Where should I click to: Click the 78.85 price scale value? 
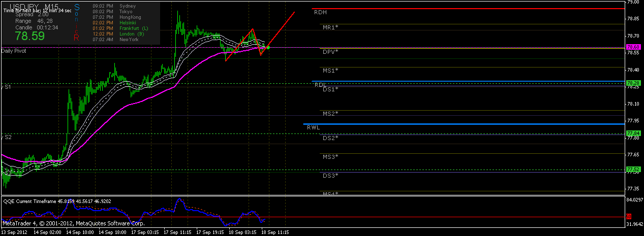coord(633,19)
